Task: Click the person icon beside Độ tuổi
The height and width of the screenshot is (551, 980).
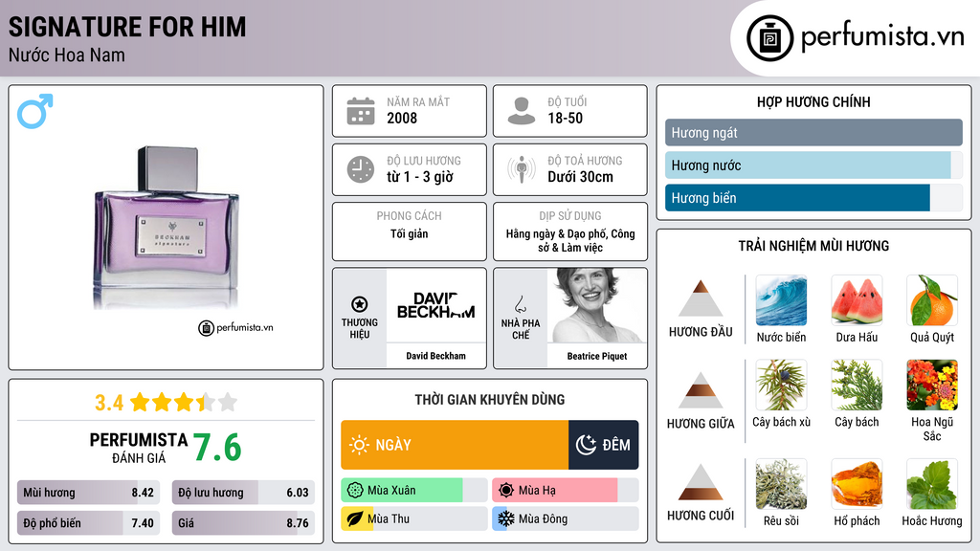Action: (522, 111)
